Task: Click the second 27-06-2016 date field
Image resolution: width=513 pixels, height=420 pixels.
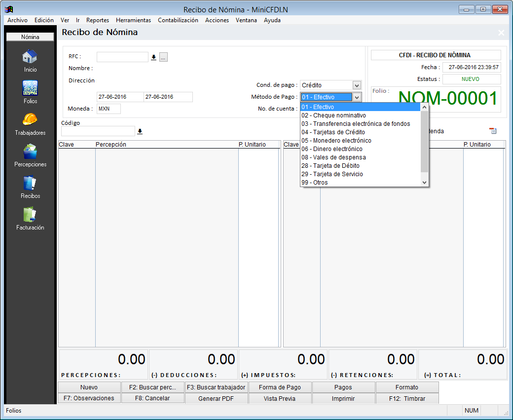Action: tap(168, 97)
